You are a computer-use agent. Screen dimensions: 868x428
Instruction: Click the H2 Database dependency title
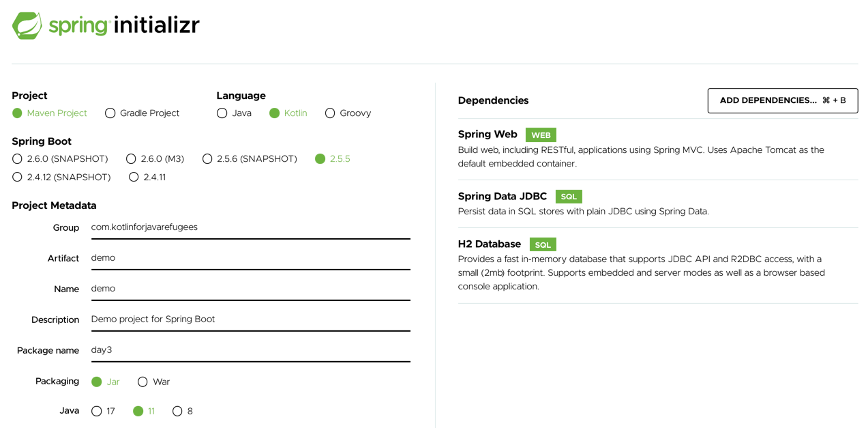pos(490,244)
